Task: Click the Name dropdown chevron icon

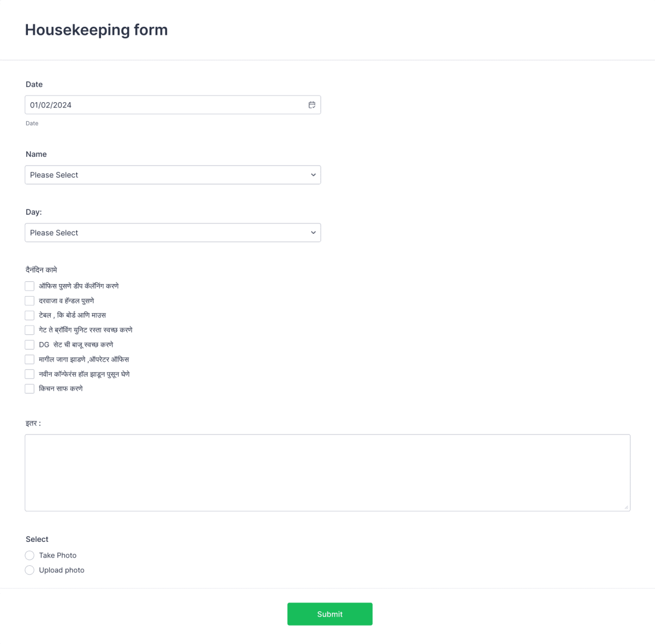Action: point(313,175)
